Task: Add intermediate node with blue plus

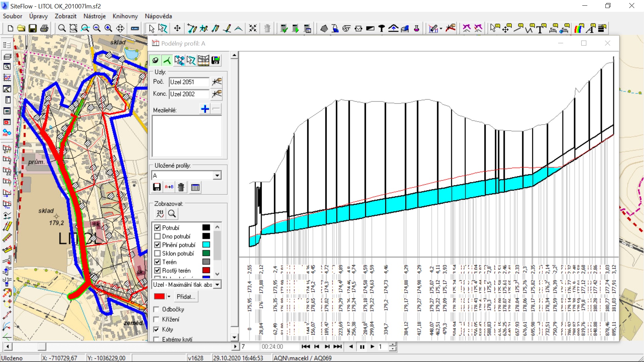Action: point(205,109)
